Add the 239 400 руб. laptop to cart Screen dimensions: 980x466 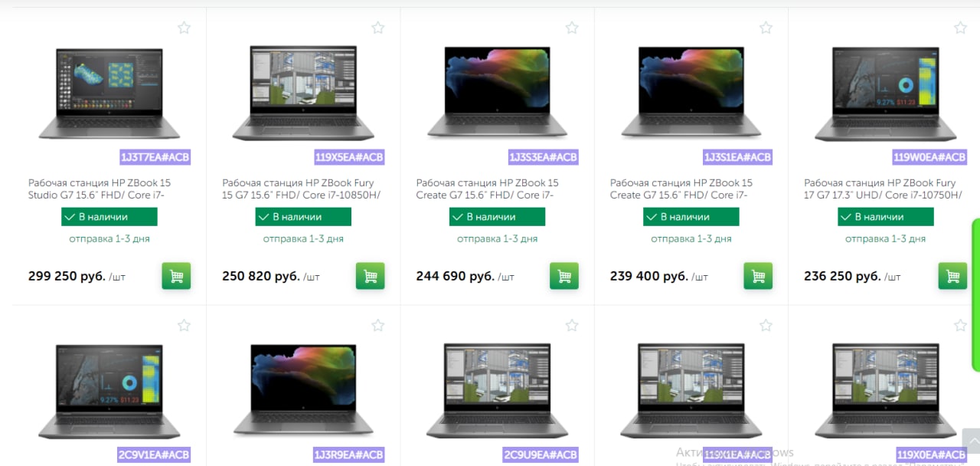tap(758, 276)
